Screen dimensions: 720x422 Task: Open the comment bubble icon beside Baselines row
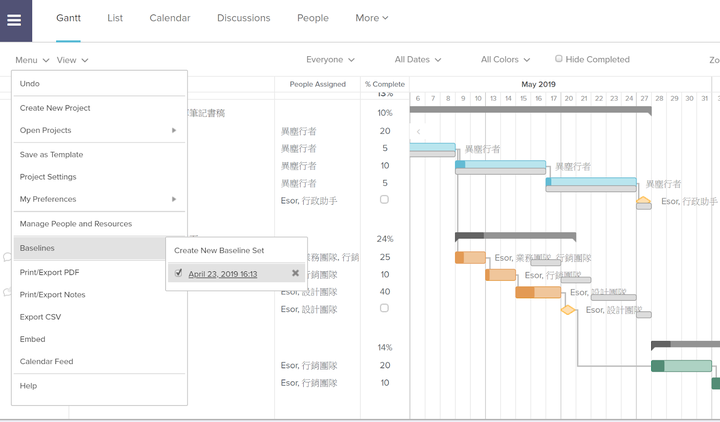click(7, 257)
